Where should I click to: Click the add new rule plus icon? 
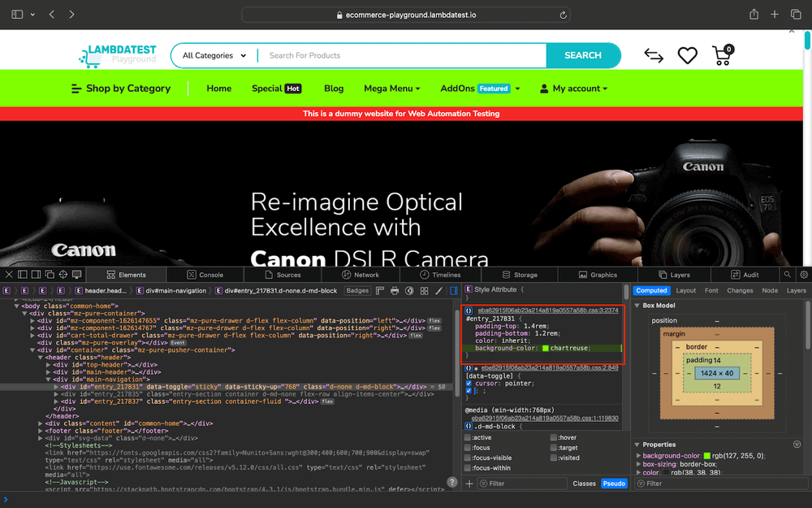click(x=469, y=484)
